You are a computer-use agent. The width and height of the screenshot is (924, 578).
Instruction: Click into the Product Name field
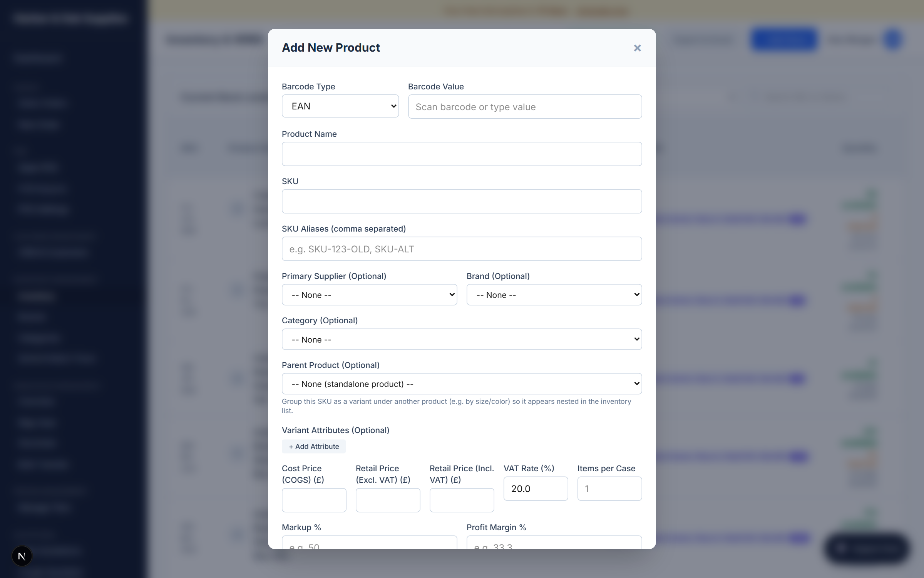coord(462,154)
